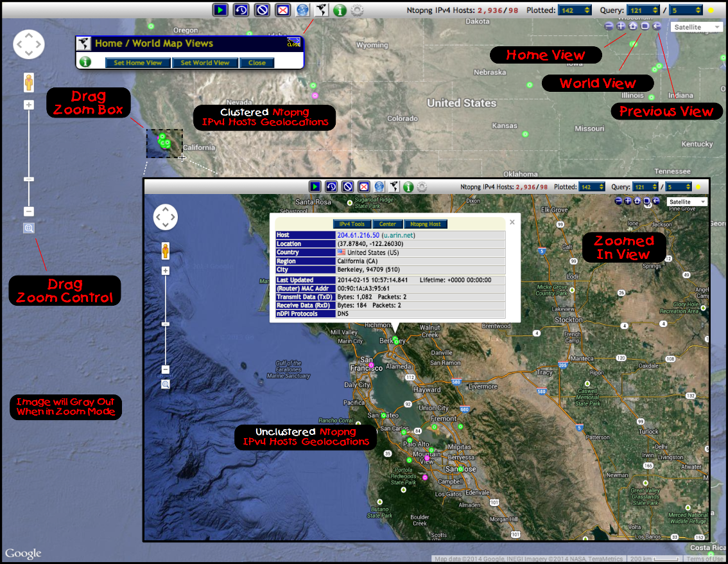Click the Plotted 142 stepper in main toolbar
The width and height of the screenshot is (728, 564).
click(575, 10)
